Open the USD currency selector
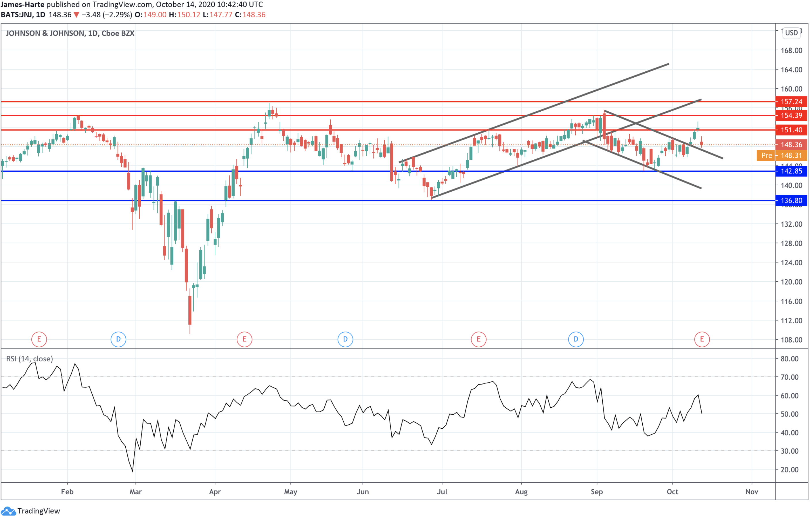The width and height of the screenshot is (812, 519). [x=791, y=33]
